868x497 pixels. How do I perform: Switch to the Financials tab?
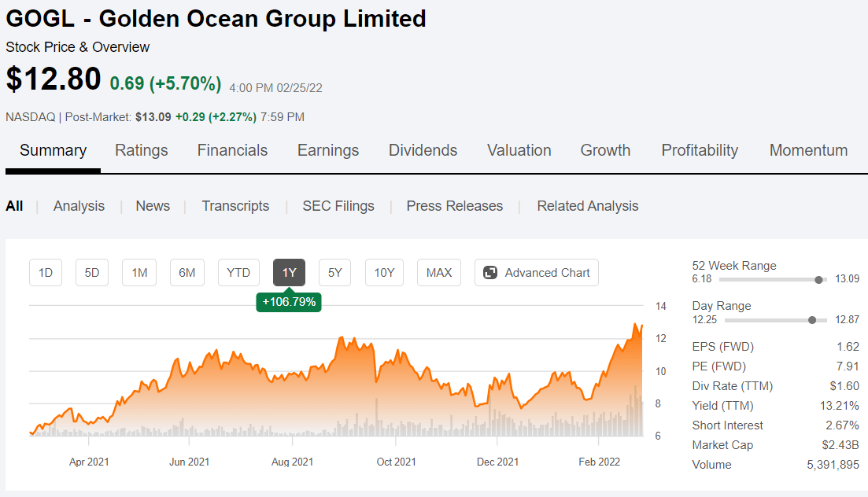[232, 150]
